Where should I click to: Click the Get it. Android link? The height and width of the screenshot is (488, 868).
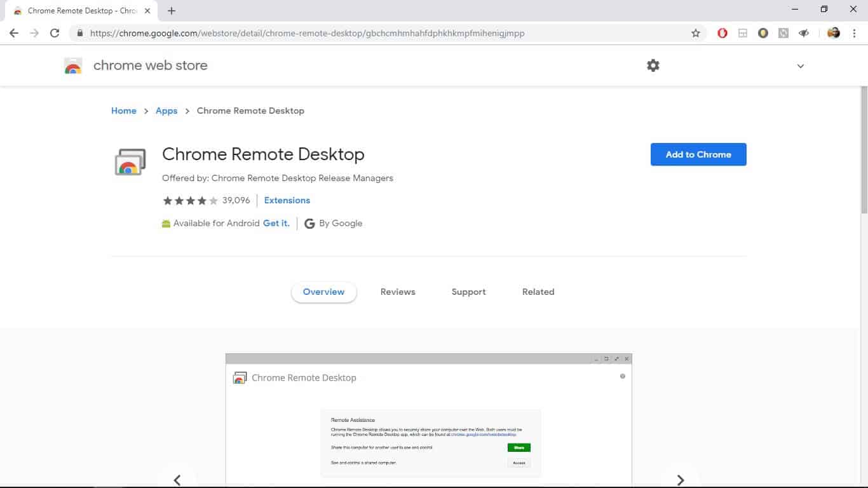[x=276, y=223]
